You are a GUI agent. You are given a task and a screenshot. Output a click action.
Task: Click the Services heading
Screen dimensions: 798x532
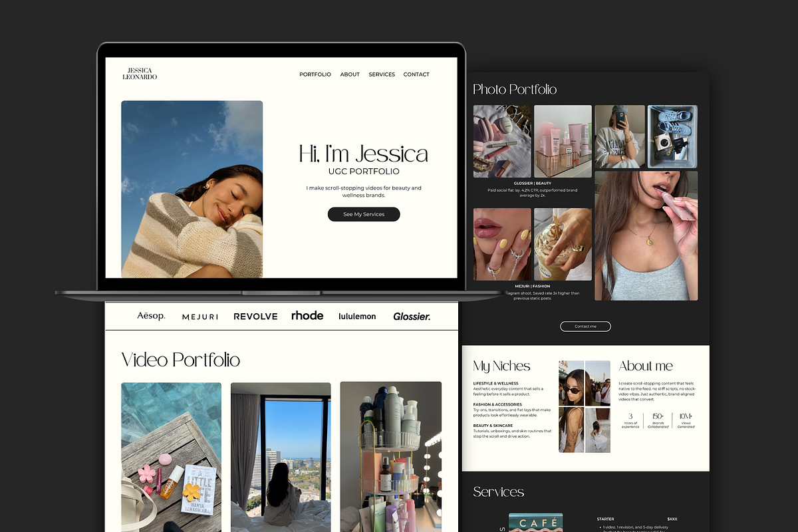(499, 492)
